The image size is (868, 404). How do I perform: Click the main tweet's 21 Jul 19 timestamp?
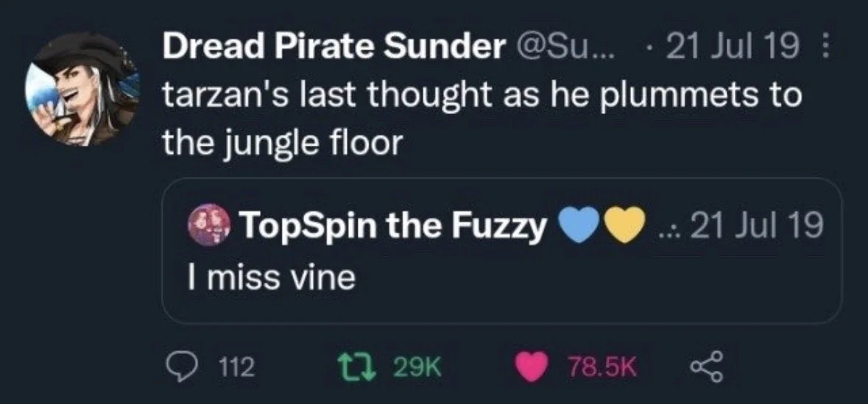pos(732,49)
